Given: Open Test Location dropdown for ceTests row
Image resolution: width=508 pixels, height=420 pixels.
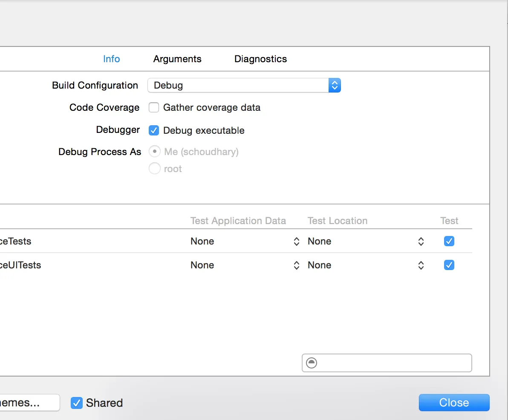Looking at the screenshot, I should point(366,242).
